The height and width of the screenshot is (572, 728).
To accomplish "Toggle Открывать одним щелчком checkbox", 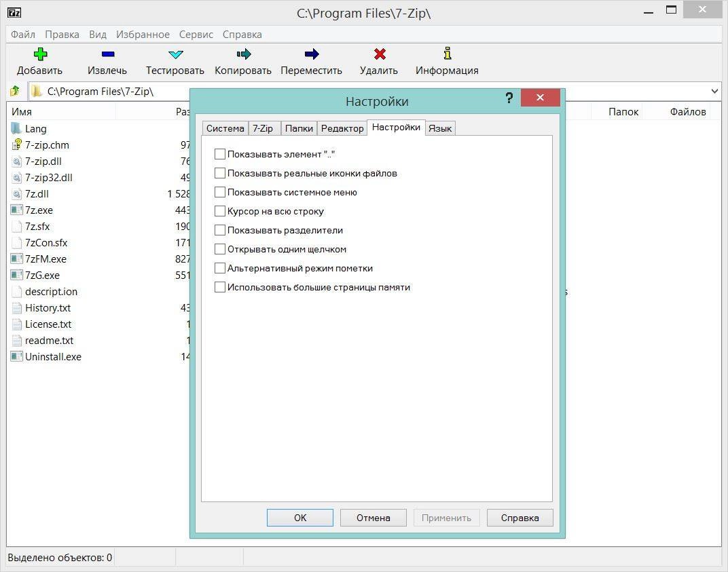I will pyautogui.click(x=220, y=249).
